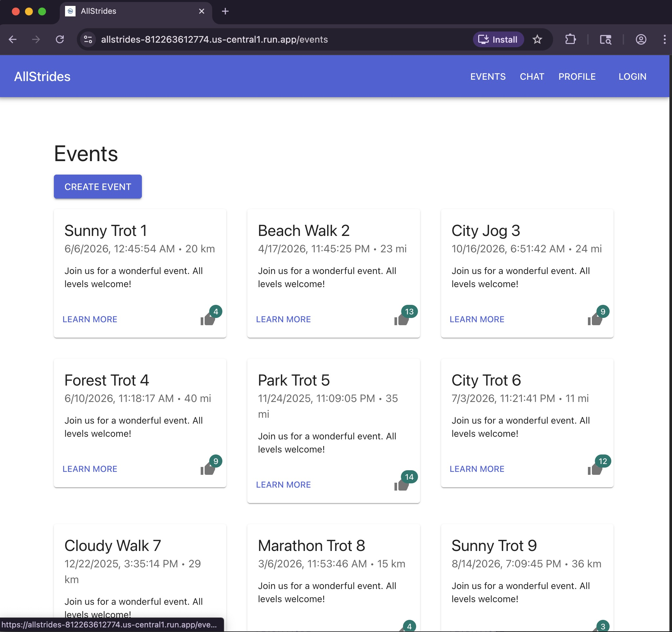
Task: Like the Park Trot 5 event
Action: [401, 485]
